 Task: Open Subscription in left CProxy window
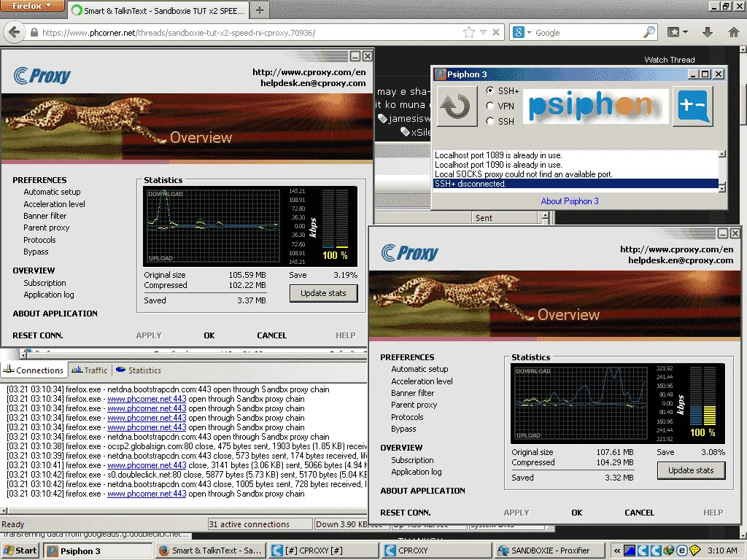coord(44,283)
